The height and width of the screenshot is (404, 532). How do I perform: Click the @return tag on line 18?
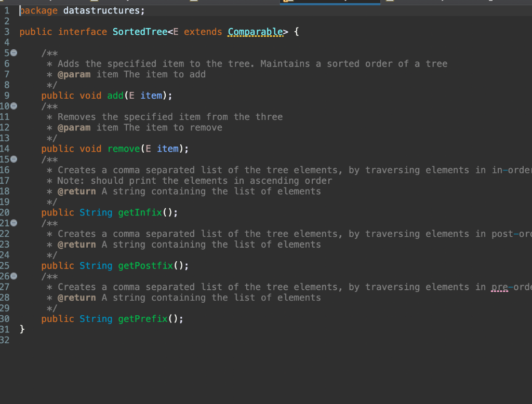click(x=77, y=191)
